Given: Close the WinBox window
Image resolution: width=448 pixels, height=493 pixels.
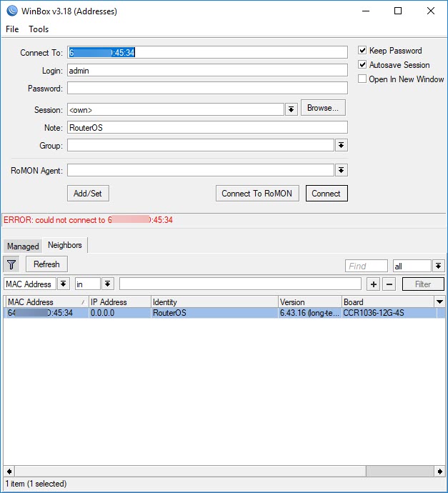Looking at the screenshot, I should [431, 11].
